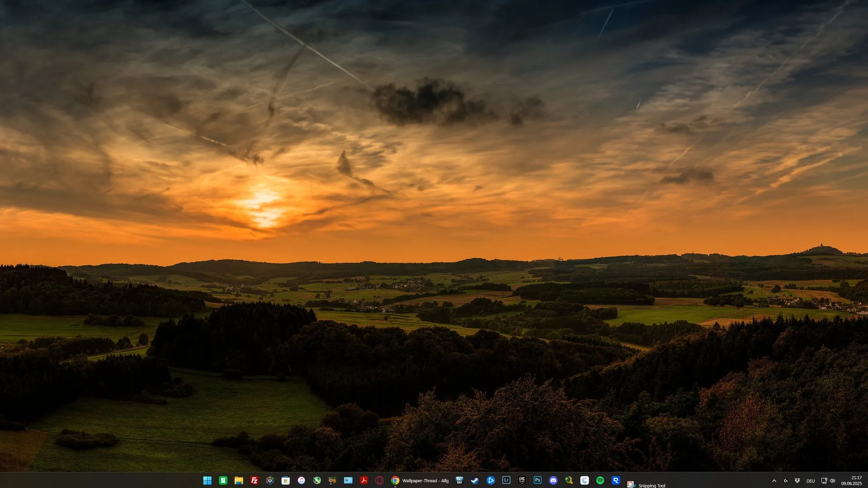The image size is (868, 488).
Task: Launch Adobe Photoshop from the taskbar
Action: coord(538,480)
